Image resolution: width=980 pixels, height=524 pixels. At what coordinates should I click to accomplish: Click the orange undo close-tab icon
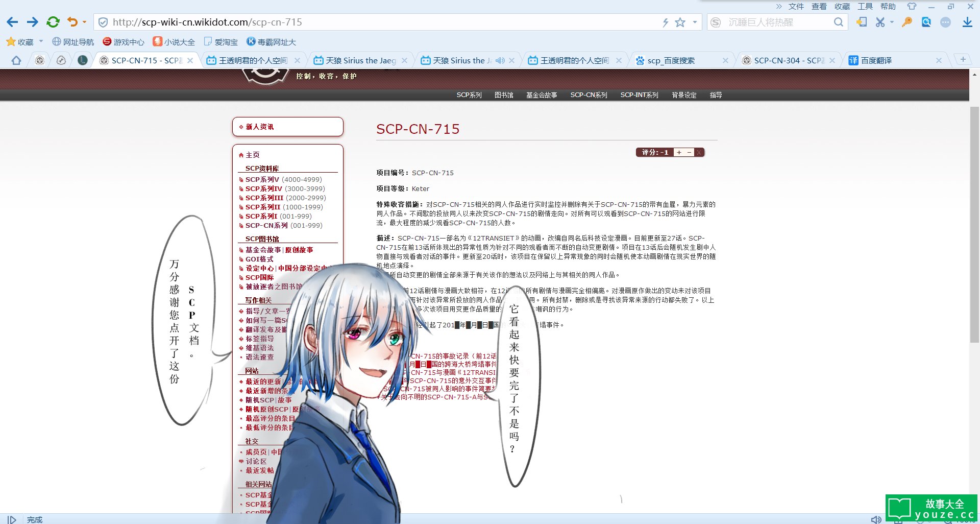(72, 22)
